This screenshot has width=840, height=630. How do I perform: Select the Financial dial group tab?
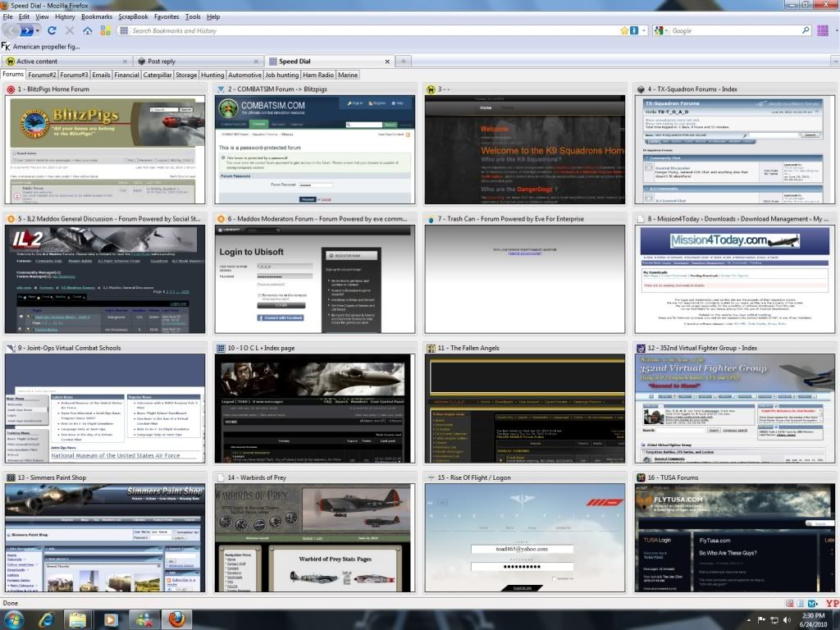point(126,75)
